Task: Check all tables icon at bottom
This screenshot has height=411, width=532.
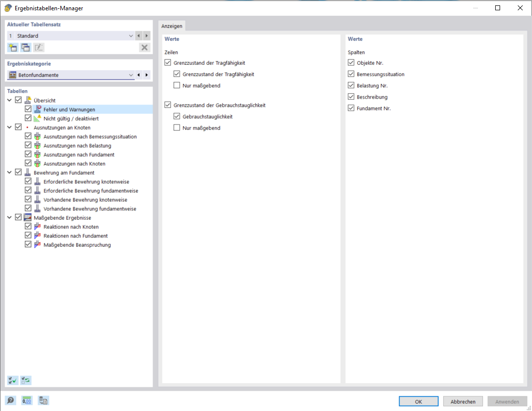Action: click(x=13, y=381)
